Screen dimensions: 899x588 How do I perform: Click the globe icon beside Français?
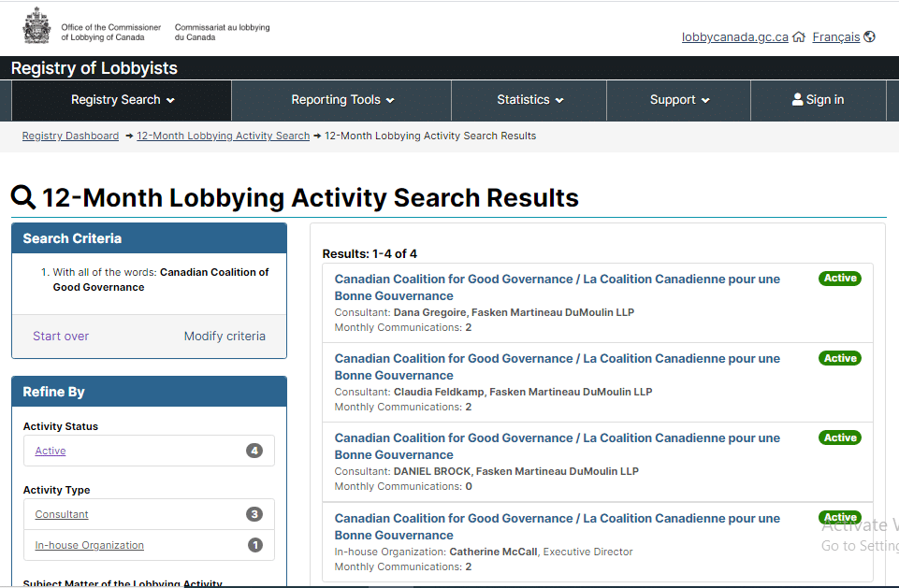pyautogui.click(x=869, y=36)
